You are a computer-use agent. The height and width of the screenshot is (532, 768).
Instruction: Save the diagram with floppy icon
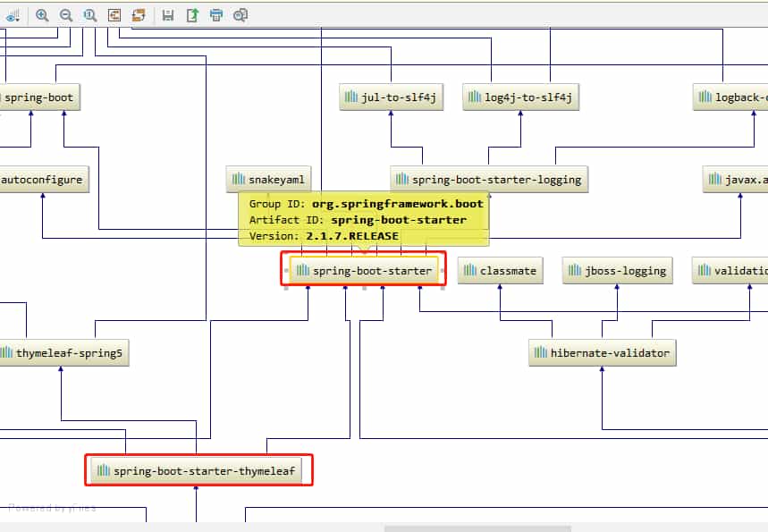pos(168,16)
